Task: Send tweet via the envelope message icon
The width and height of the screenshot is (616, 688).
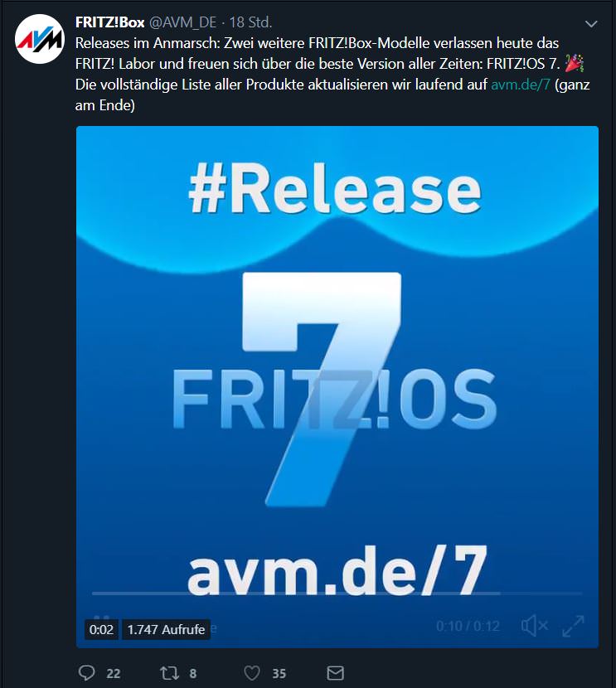Action: [336, 672]
